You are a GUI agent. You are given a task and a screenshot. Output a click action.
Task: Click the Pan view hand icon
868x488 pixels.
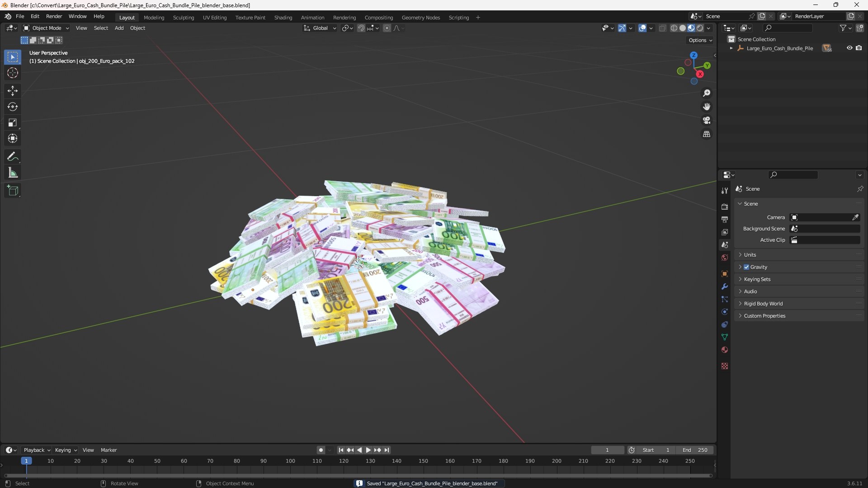point(707,107)
